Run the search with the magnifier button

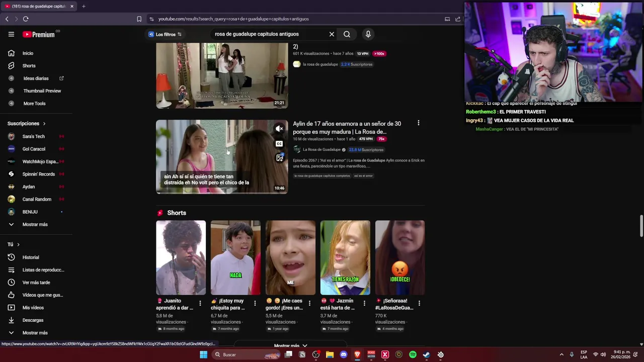[347, 34]
